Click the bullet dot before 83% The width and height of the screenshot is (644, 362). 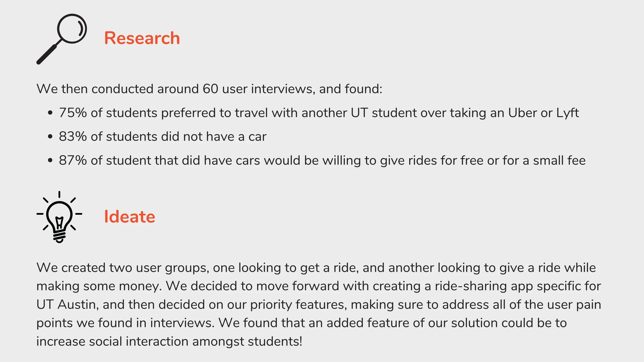tap(50, 137)
